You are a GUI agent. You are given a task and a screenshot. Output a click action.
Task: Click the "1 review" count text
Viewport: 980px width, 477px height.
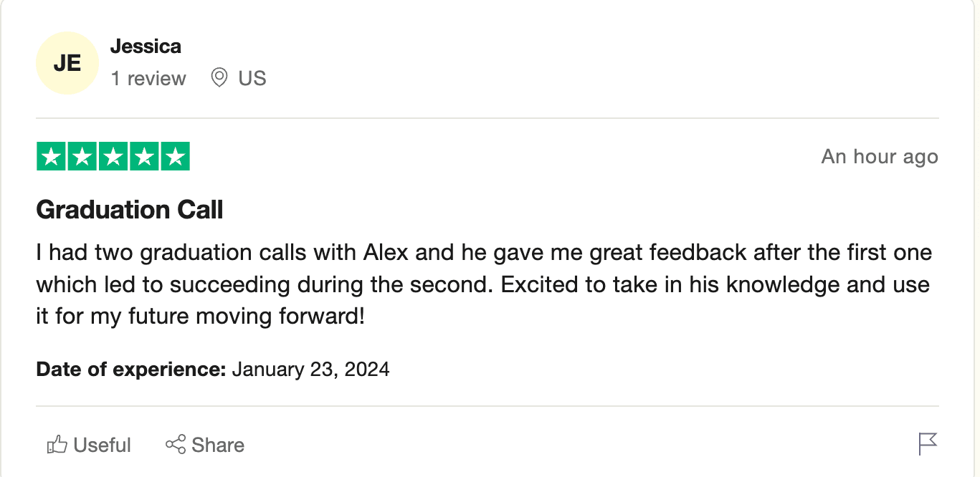point(148,78)
